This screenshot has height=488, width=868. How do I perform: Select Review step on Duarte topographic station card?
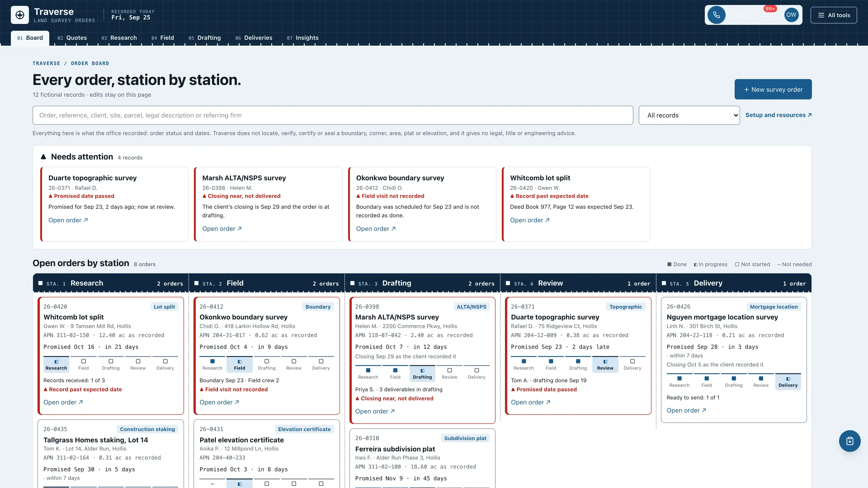(x=605, y=364)
